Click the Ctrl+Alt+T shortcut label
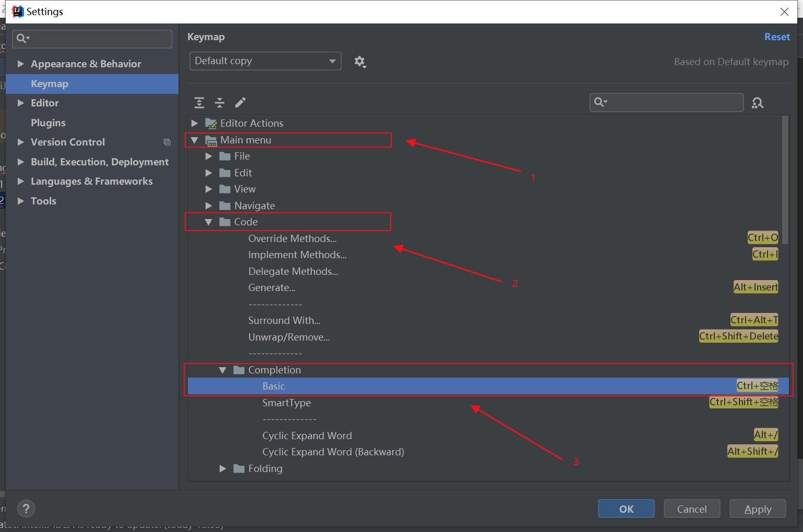Screen dimensions: 803x532 click(754, 320)
